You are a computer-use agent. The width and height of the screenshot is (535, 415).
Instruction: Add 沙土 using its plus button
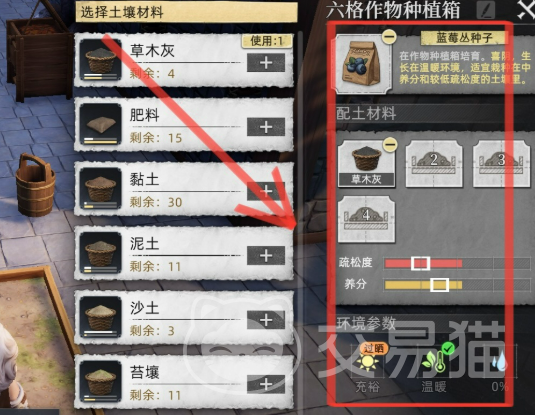(x=266, y=320)
